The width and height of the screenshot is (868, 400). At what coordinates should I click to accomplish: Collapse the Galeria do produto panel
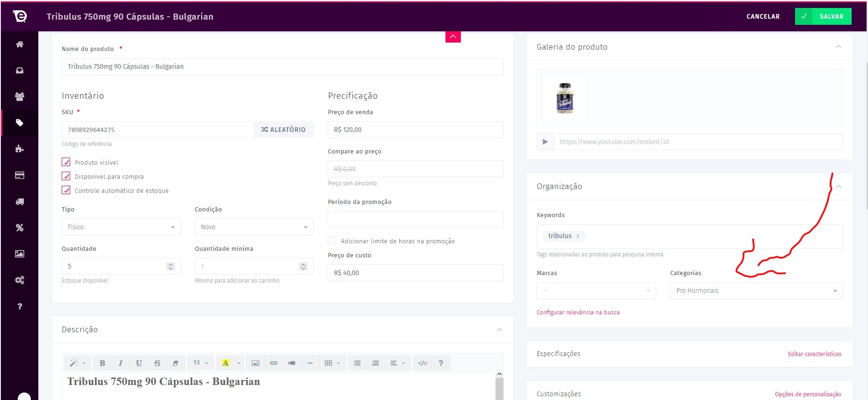pos(838,47)
